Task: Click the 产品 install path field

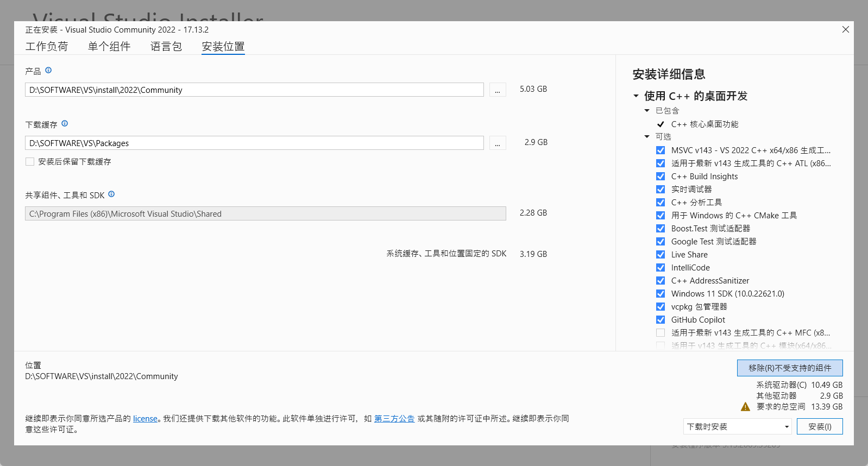Action: coord(254,90)
